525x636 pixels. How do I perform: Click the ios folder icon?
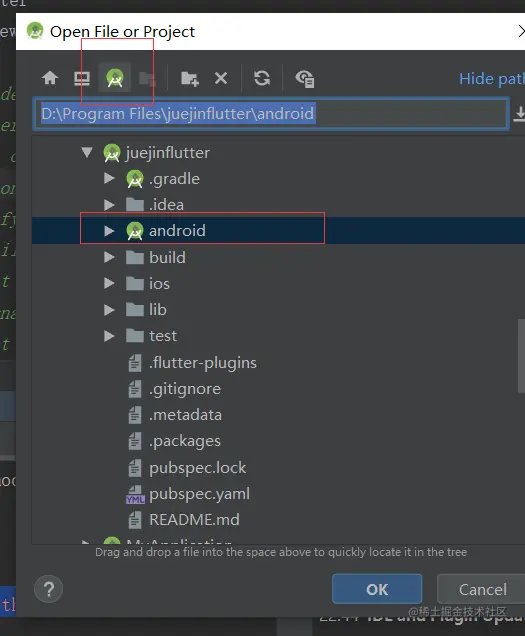tap(135, 284)
